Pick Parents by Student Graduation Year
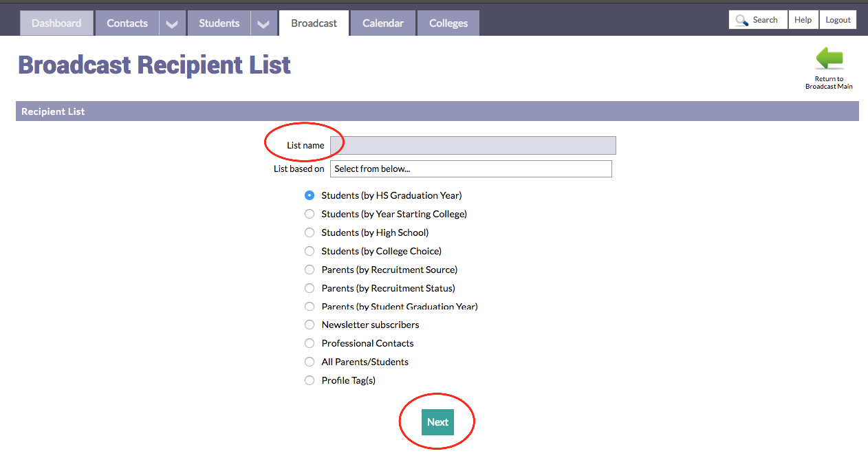 point(310,307)
